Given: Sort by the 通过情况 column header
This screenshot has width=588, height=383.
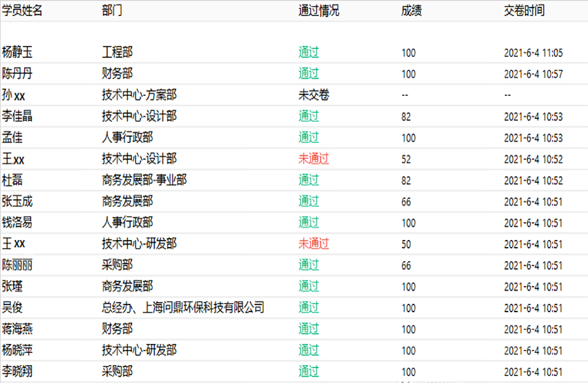Looking at the screenshot, I should [319, 11].
